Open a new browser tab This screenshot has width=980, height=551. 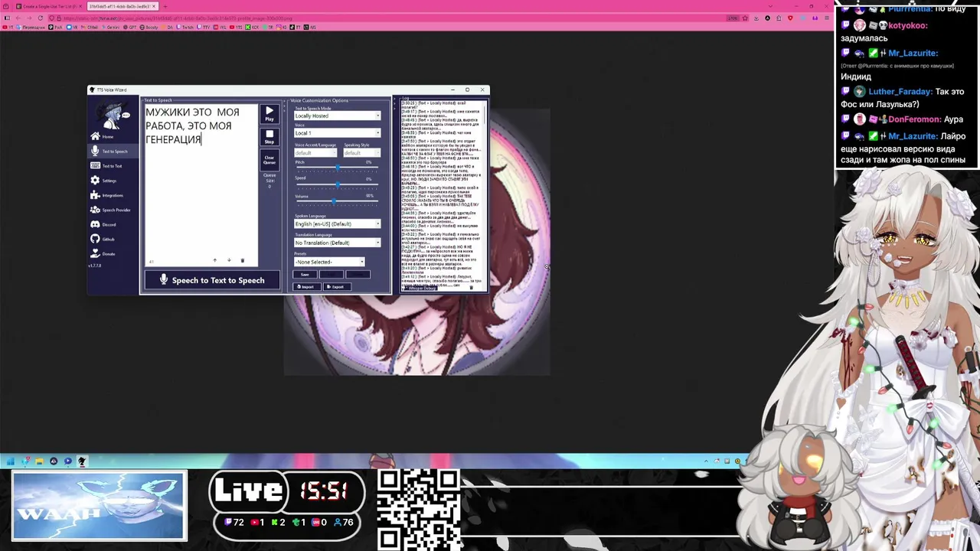[x=165, y=6]
